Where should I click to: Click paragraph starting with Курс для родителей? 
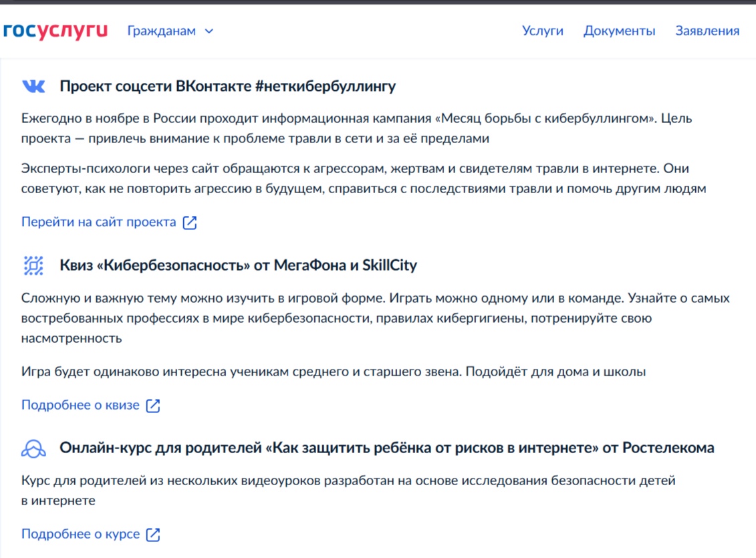[348, 491]
